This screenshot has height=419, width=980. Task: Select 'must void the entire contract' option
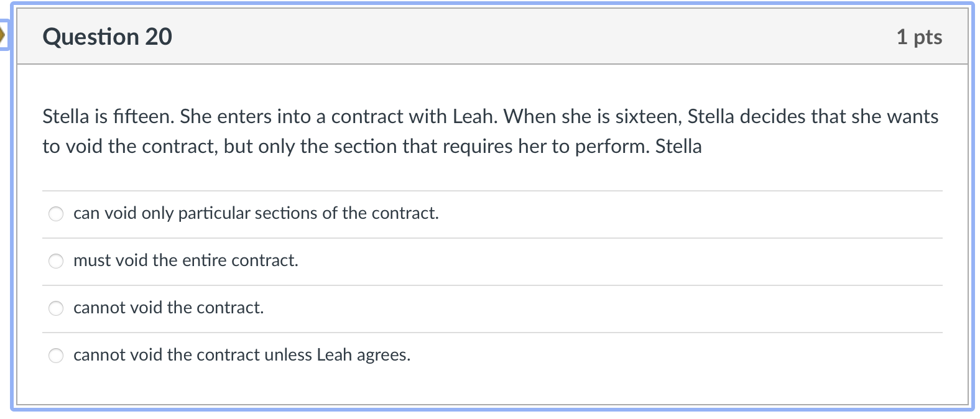(56, 260)
